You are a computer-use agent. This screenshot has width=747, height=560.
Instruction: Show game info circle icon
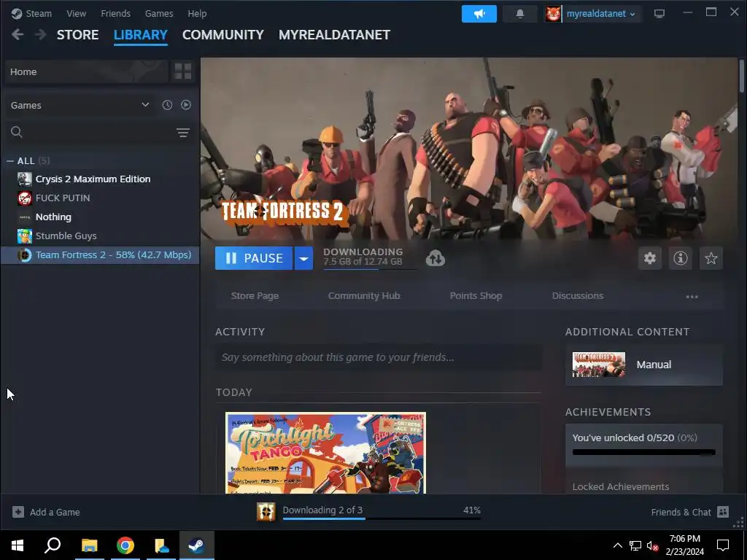pos(681,258)
